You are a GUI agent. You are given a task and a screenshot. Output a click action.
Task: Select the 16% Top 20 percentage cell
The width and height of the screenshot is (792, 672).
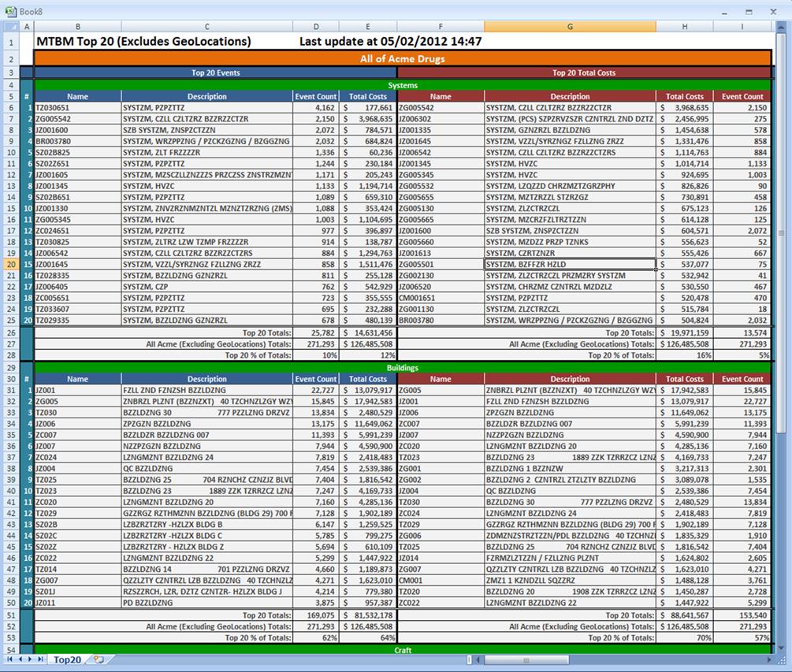684,355
